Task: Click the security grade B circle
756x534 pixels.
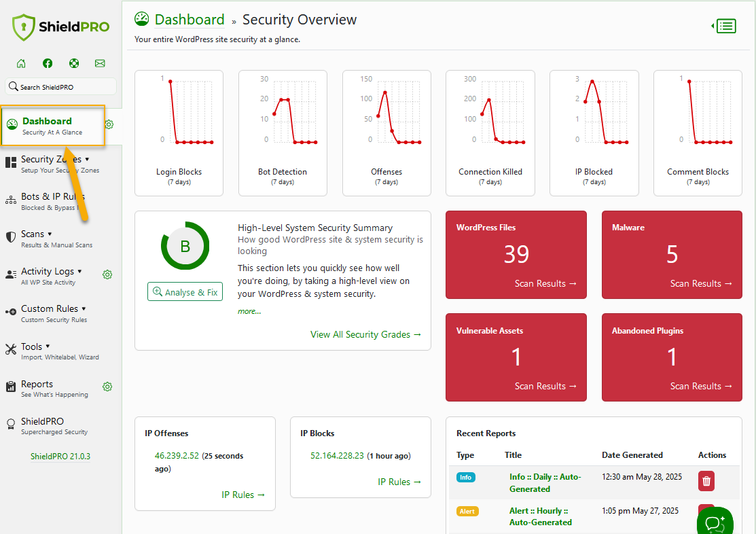Action: coord(185,246)
